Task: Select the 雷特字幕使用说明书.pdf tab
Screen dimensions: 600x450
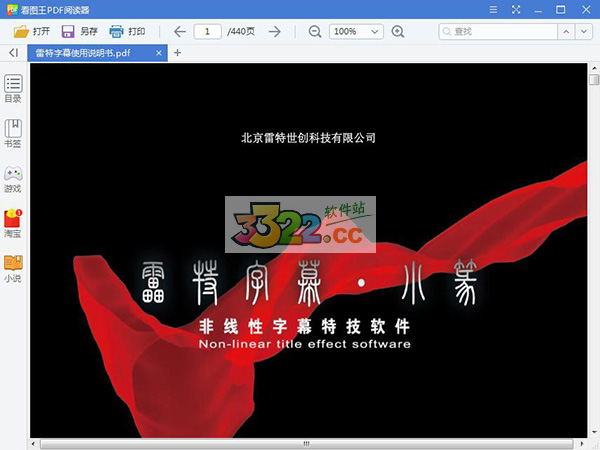Action: tap(97, 53)
